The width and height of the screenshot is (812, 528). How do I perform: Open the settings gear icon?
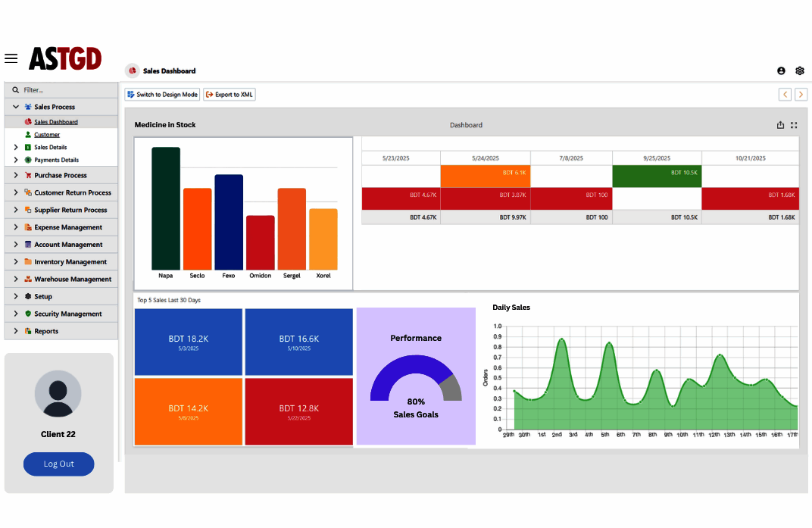[800, 71]
